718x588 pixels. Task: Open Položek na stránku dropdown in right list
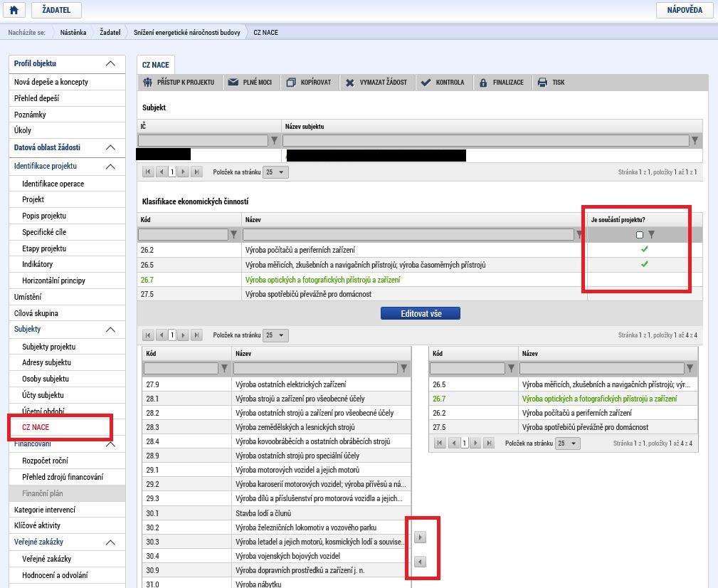(x=567, y=443)
